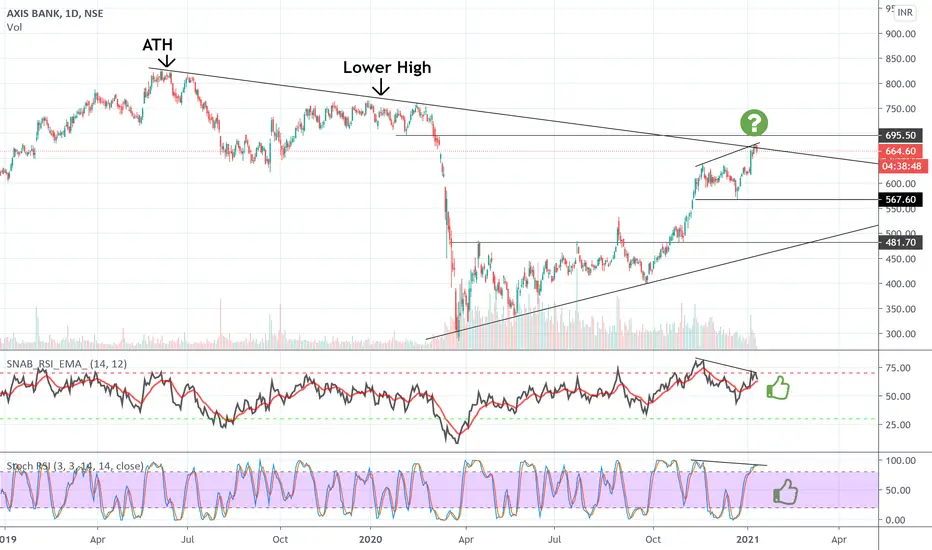Click the 750.00 price axis label
The image size is (932, 550).
click(900, 109)
